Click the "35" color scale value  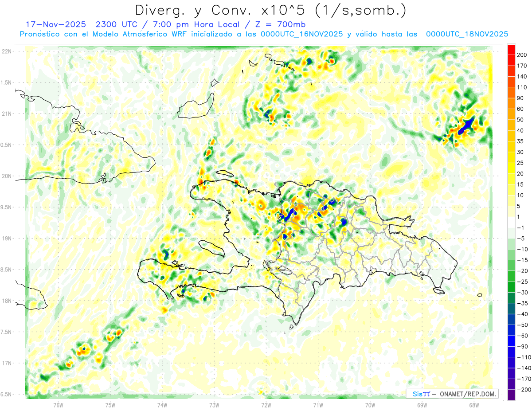pos(520,141)
